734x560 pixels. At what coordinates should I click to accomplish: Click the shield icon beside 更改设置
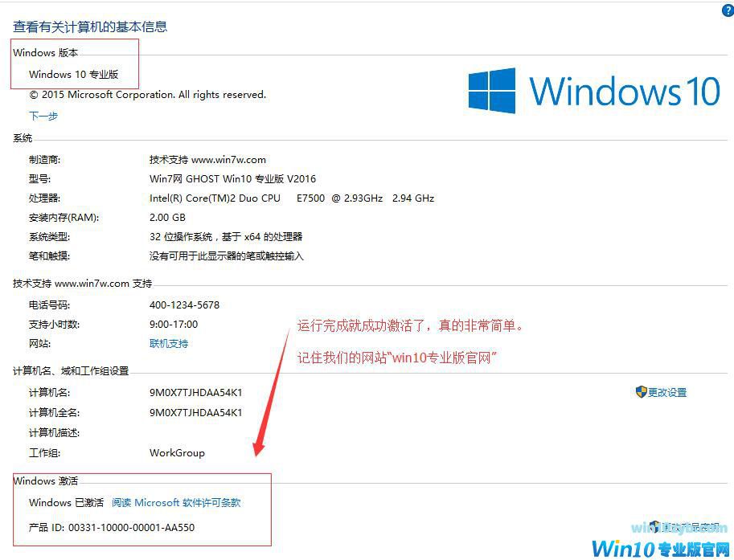641,392
